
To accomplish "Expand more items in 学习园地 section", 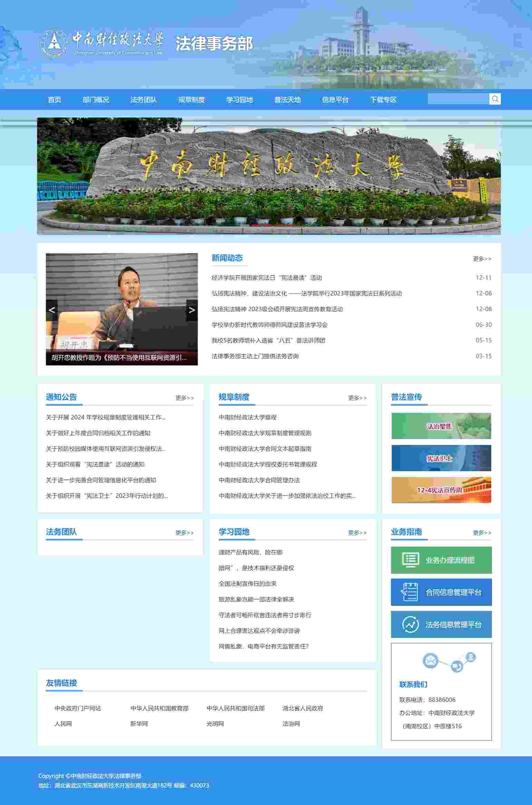I will 357,533.
